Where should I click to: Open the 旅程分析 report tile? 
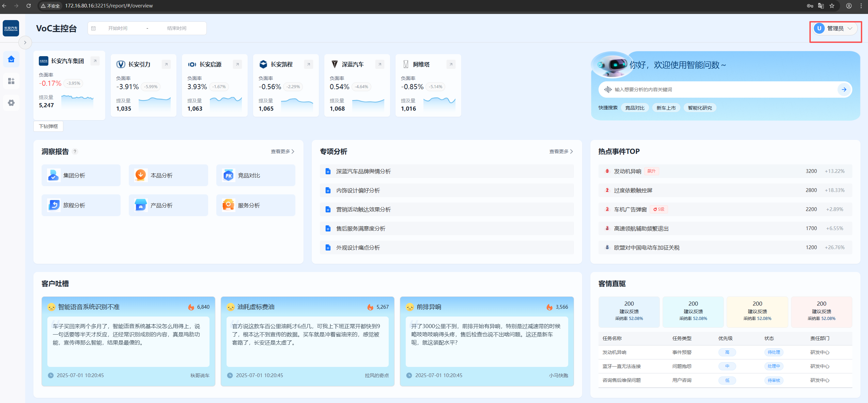click(x=81, y=205)
